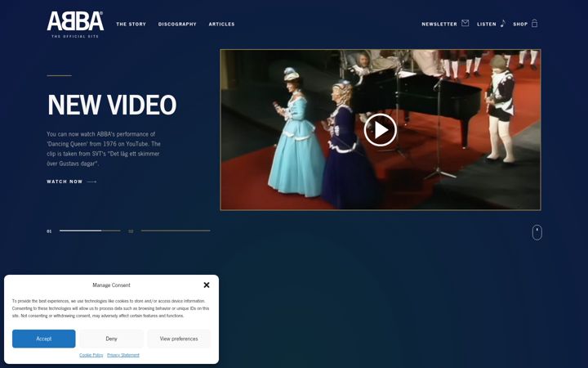Accept cookies in consent dialog
Image resolution: width=588 pixels, height=368 pixels.
click(x=44, y=339)
